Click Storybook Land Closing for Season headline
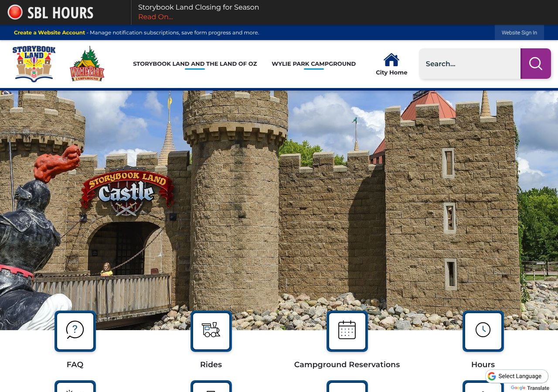The height and width of the screenshot is (392, 558). [x=198, y=7]
